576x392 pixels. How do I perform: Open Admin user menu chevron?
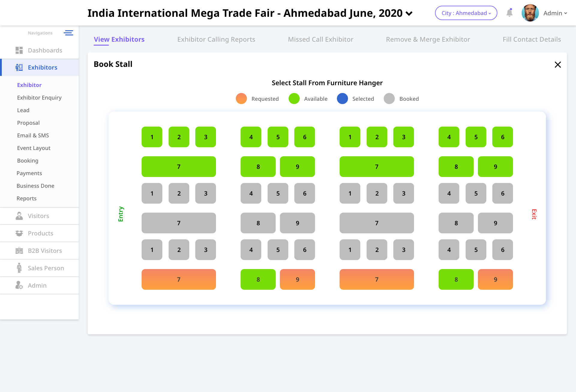(565, 13)
